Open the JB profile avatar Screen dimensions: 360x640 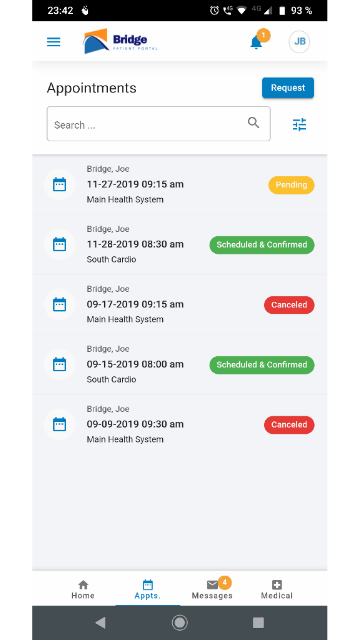299,42
